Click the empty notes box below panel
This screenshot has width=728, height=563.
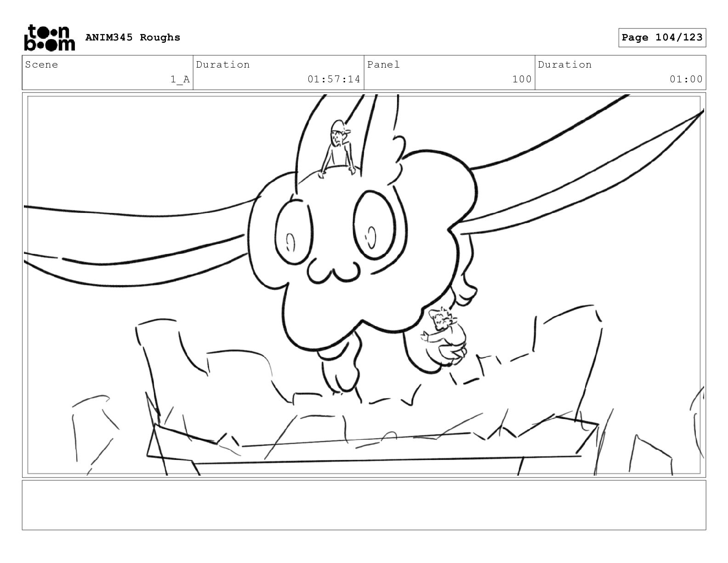(364, 505)
